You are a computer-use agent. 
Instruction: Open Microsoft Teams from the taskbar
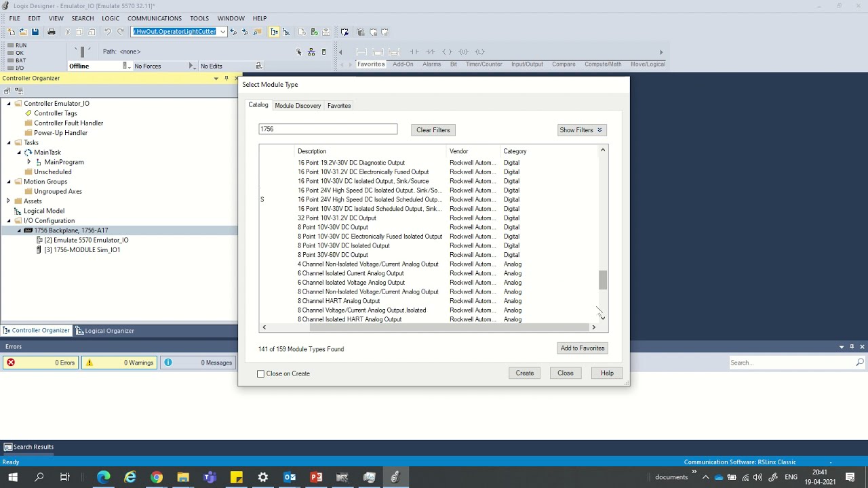[210, 477]
